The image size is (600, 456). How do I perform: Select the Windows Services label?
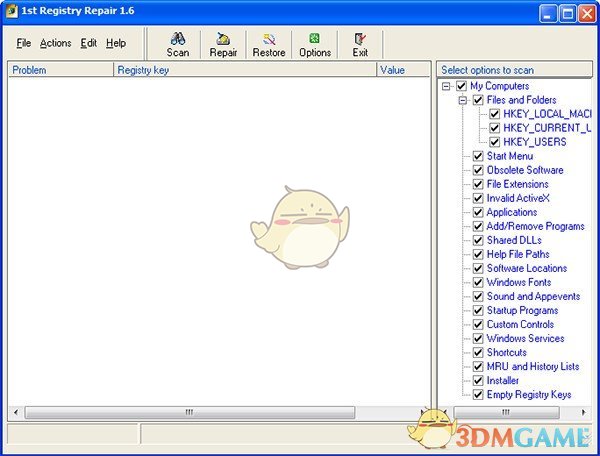pos(525,339)
